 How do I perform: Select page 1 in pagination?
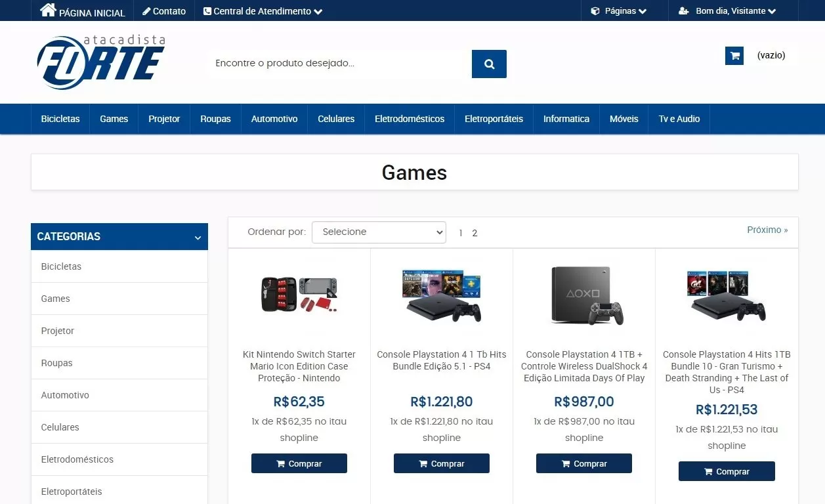pos(461,233)
